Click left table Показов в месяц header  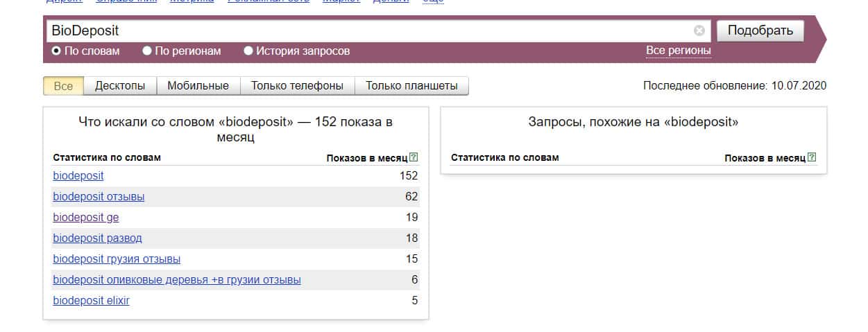(x=367, y=158)
